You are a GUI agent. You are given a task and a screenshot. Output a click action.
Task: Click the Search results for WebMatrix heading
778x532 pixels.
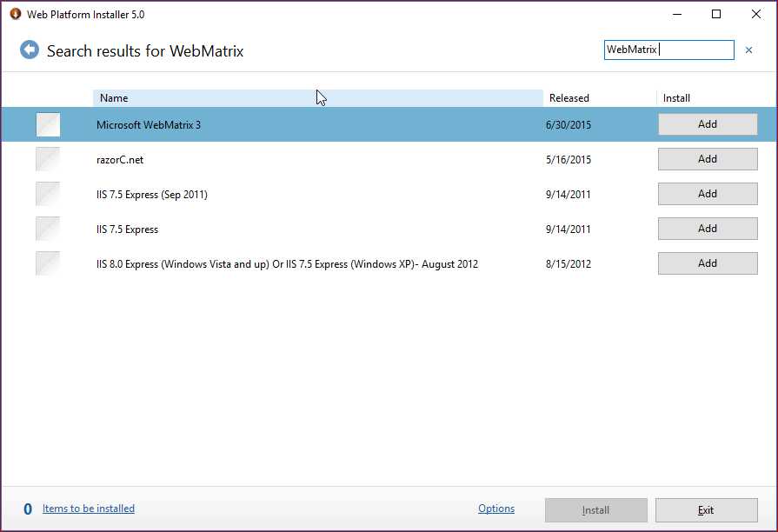[145, 50]
